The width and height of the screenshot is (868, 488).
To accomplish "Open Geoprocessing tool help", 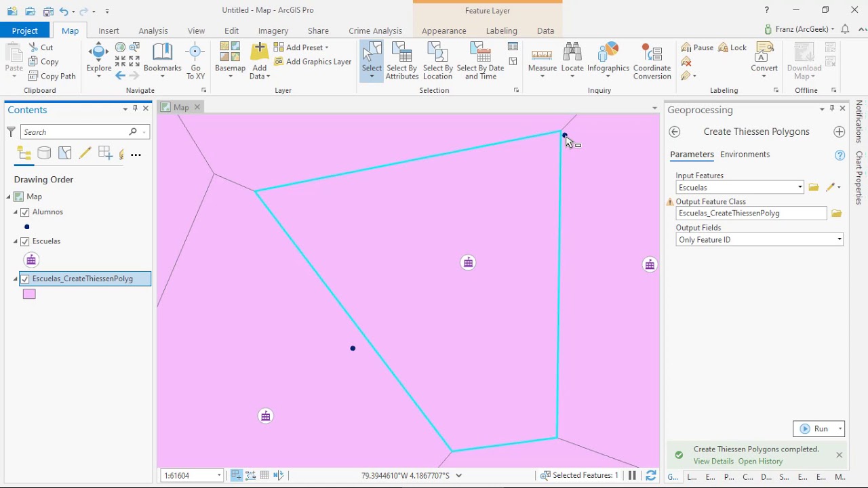I will click(x=840, y=155).
